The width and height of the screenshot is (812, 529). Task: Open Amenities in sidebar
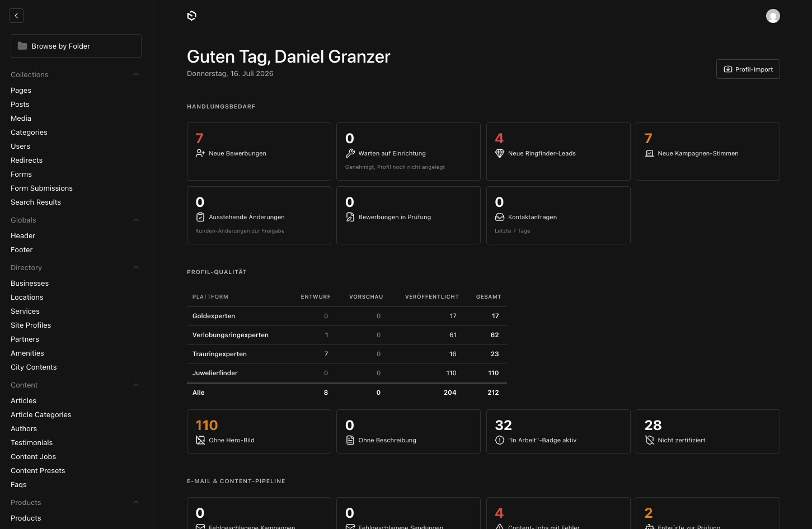coord(27,353)
